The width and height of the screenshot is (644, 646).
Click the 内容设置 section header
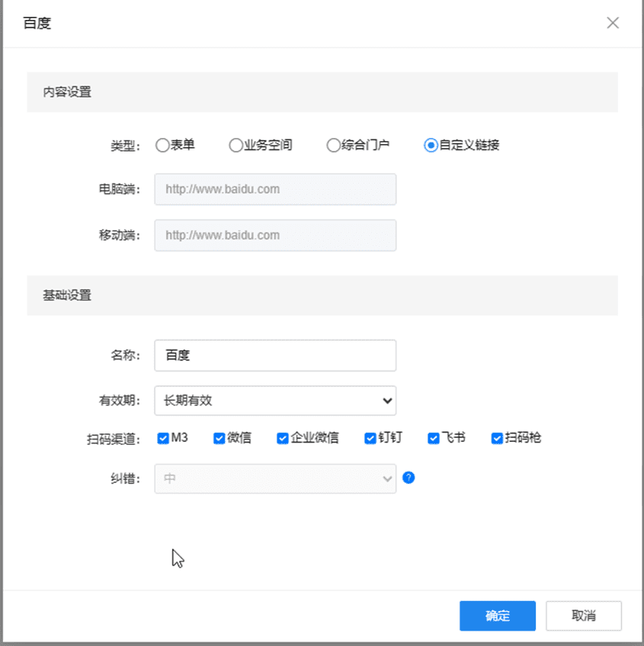tap(322, 92)
